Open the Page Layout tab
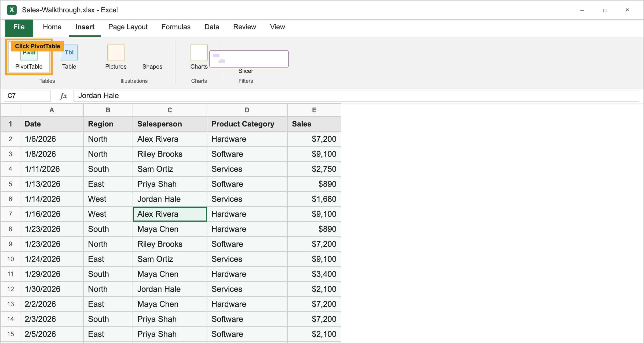This screenshot has width=644, height=343. click(128, 27)
